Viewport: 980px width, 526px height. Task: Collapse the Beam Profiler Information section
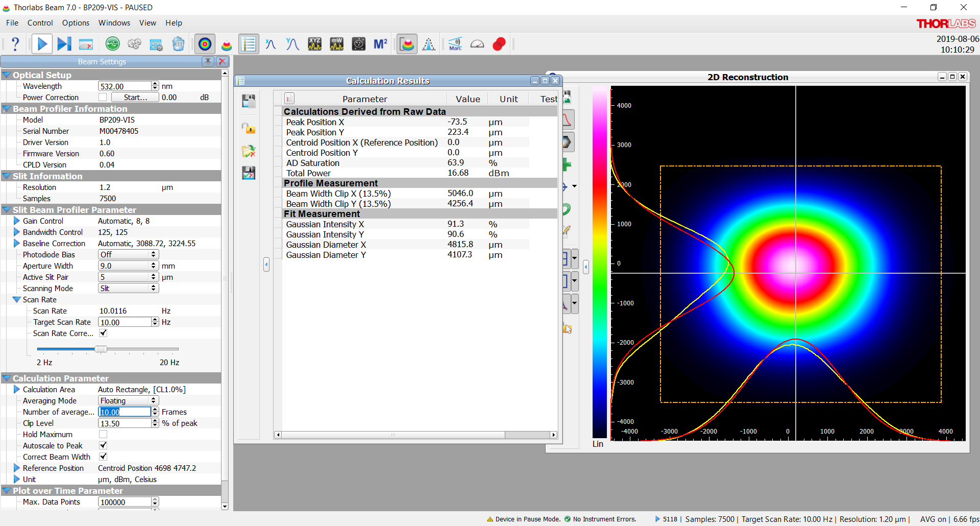click(x=7, y=109)
